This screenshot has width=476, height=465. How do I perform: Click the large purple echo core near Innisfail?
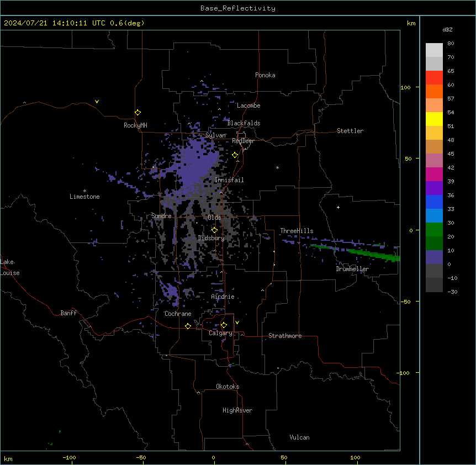197,166
